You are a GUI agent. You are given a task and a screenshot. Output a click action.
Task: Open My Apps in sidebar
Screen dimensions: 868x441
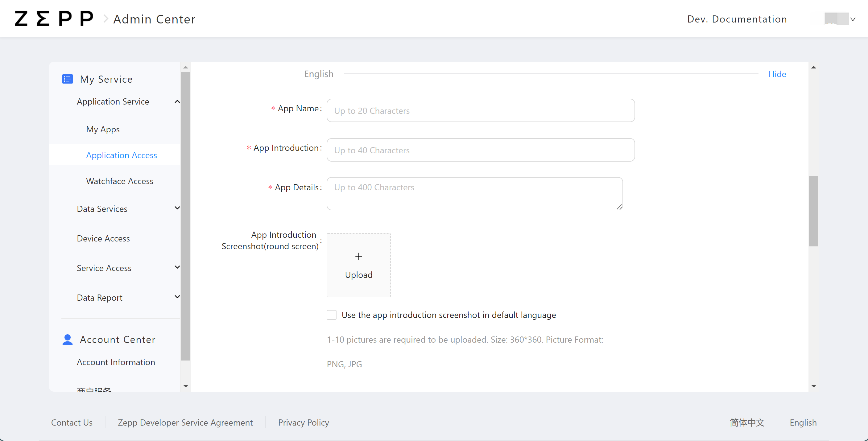pos(103,129)
